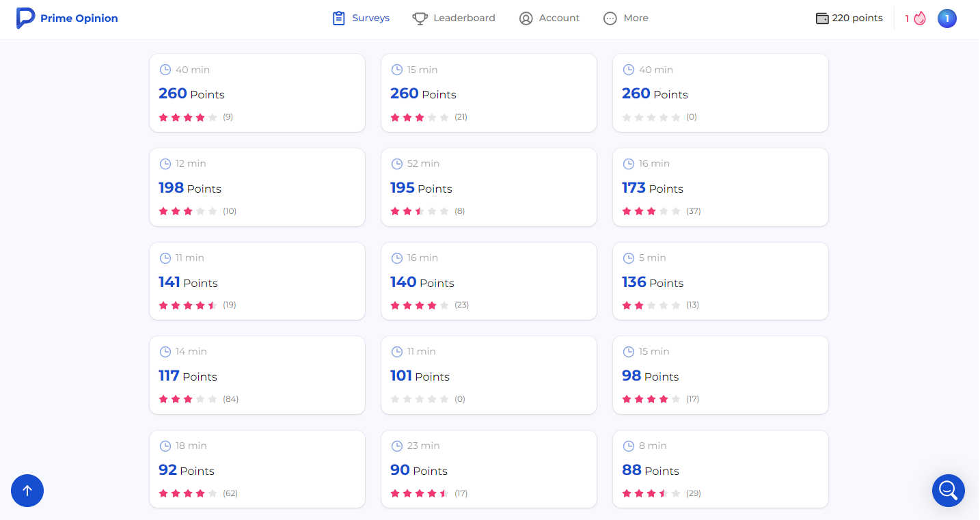Viewport: 980px width, 520px height.
Task: Open the 198 Points survey card
Action: click(x=257, y=187)
